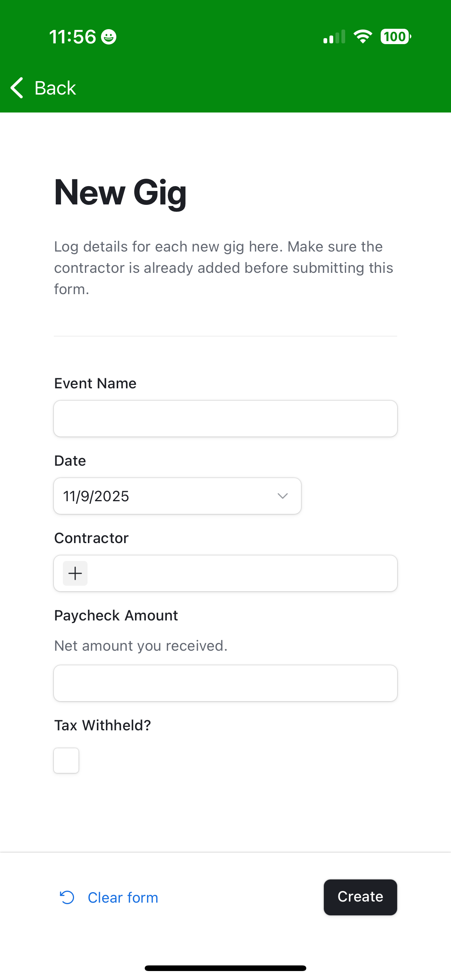Tap the Event Name label
Viewport: 451px width, 980px height.
(95, 383)
